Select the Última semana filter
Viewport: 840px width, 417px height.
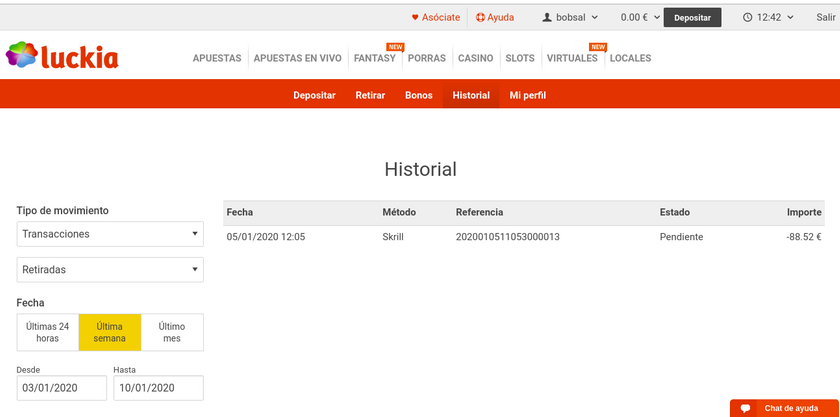pos(110,332)
